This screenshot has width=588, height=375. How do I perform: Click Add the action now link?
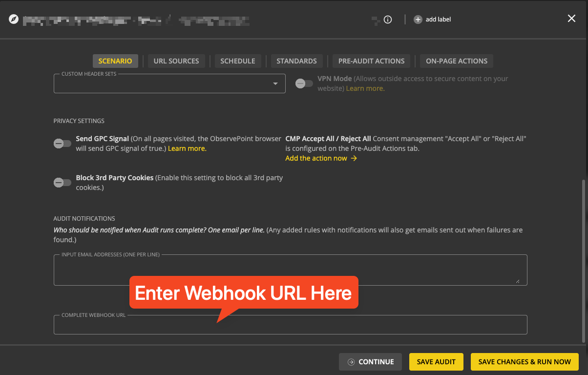[x=316, y=158]
